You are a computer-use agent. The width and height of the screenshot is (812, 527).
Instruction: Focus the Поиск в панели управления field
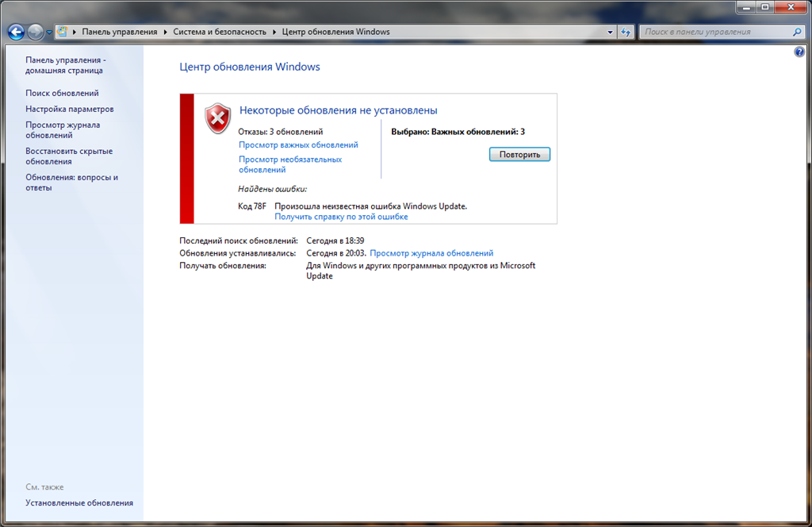[717, 32]
